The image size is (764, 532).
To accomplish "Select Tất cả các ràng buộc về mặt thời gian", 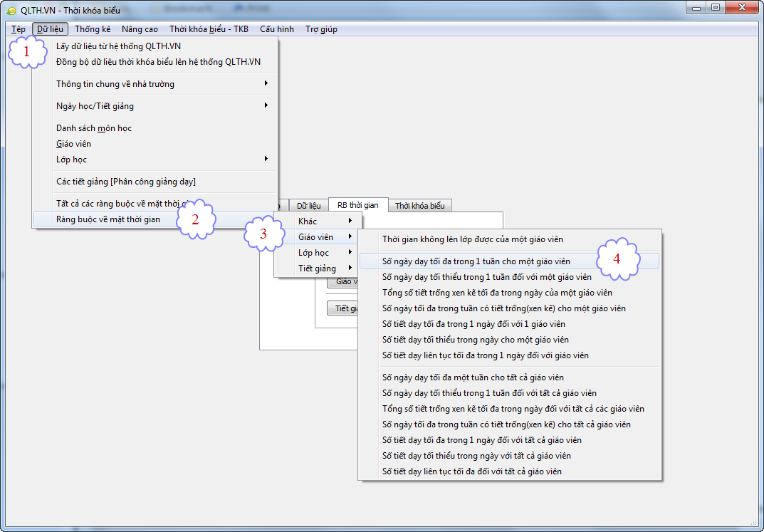I will 155,204.
